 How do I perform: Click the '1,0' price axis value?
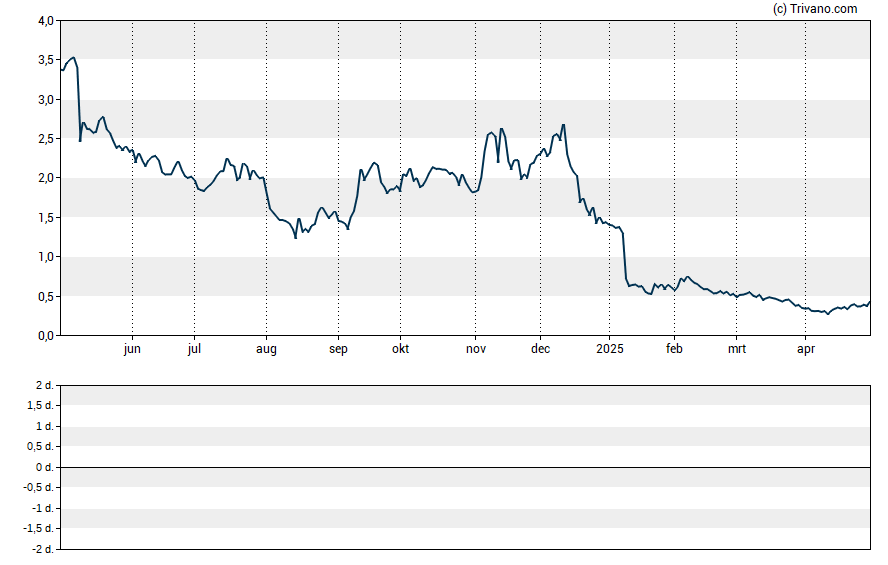coord(46,257)
